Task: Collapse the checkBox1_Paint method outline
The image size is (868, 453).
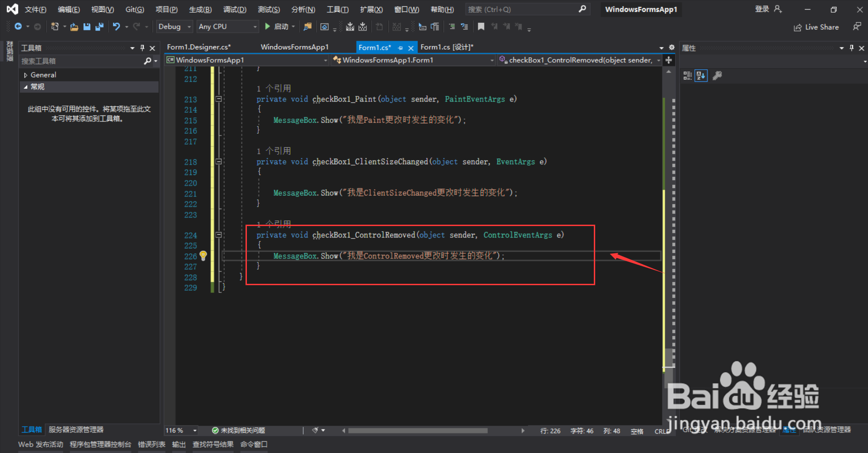Action: [x=219, y=99]
